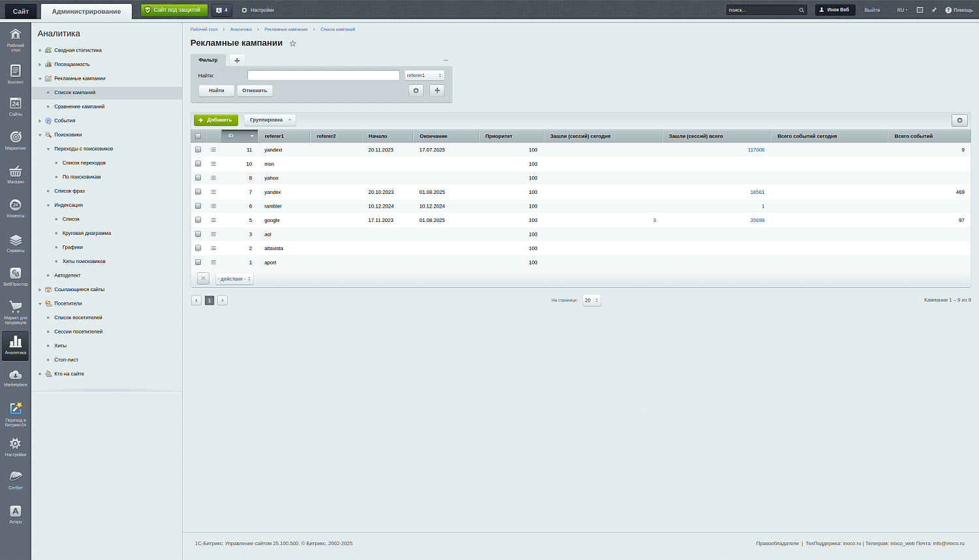Select all campaigns with header checkbox

coord(198,136)
